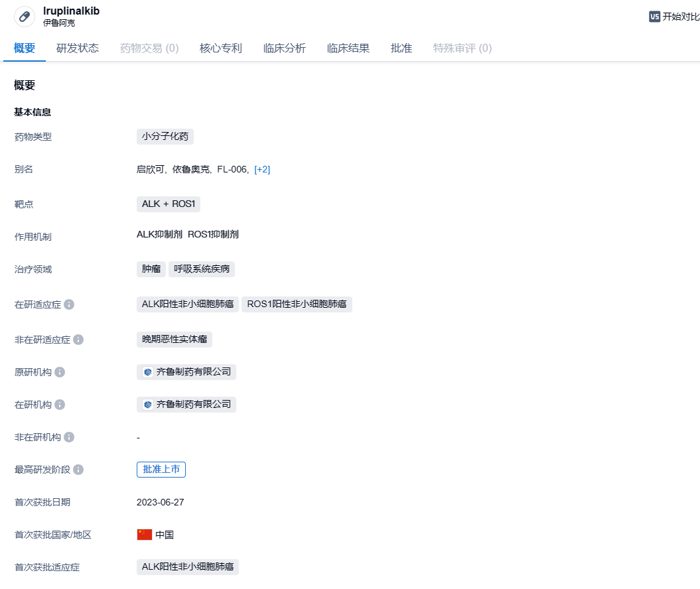Click the 批准上市 stage badge
Screen dimensions: 700x589
(x=161, y=470)
